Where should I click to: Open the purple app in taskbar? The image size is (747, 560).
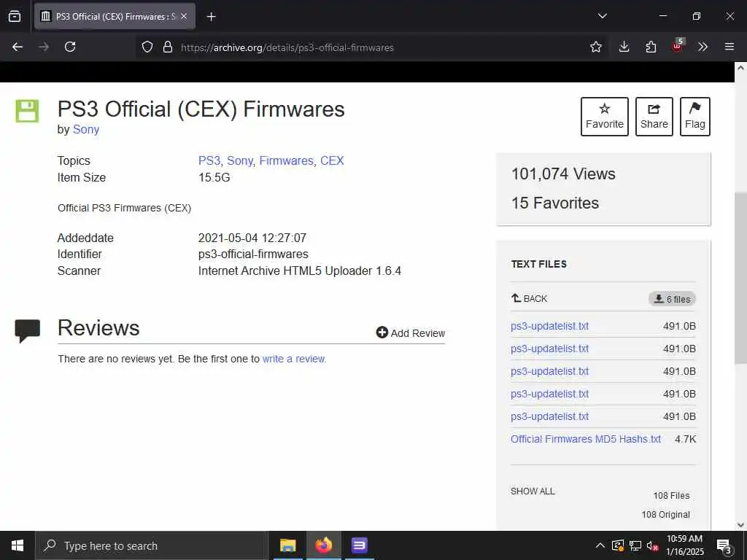click(359, 545)
